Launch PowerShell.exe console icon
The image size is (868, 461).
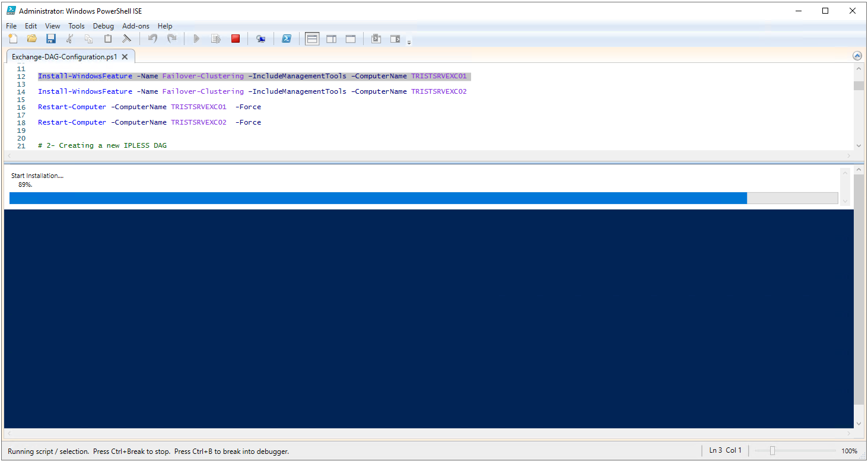coord(286,39)
